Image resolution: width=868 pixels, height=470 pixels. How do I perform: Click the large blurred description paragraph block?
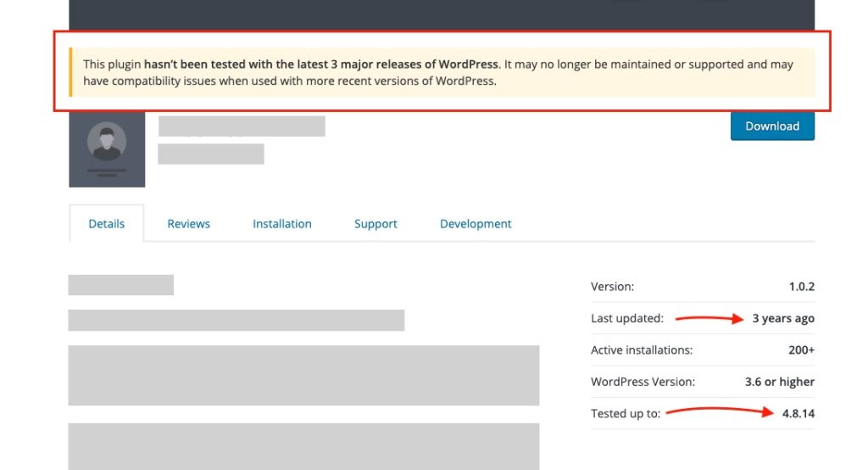click(x=303, y=375)
